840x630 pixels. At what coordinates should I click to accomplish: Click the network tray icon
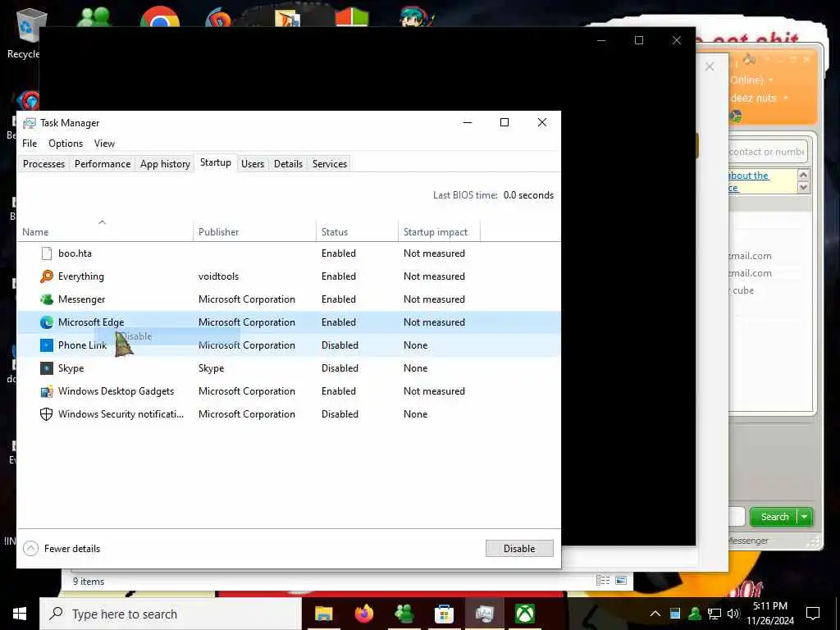click(714, 614)
